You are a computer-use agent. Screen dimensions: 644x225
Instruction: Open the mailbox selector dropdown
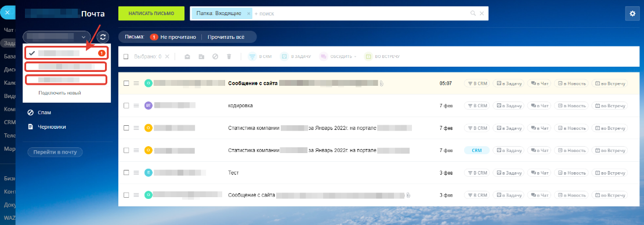(57, 37)
